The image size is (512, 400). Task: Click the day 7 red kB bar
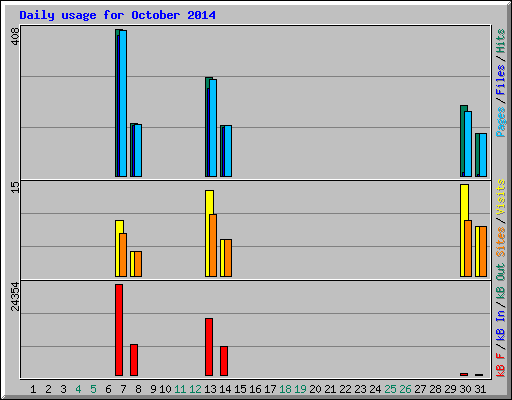click(119, 330)
